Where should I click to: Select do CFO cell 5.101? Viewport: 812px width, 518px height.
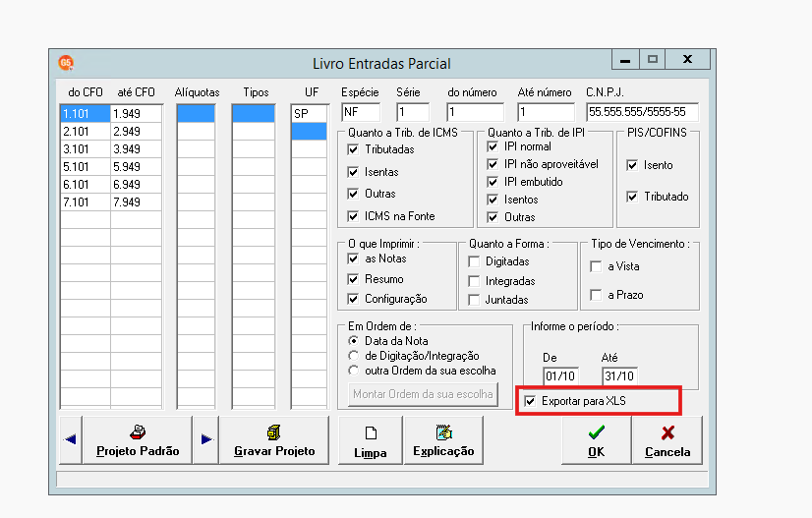[85, 167]
